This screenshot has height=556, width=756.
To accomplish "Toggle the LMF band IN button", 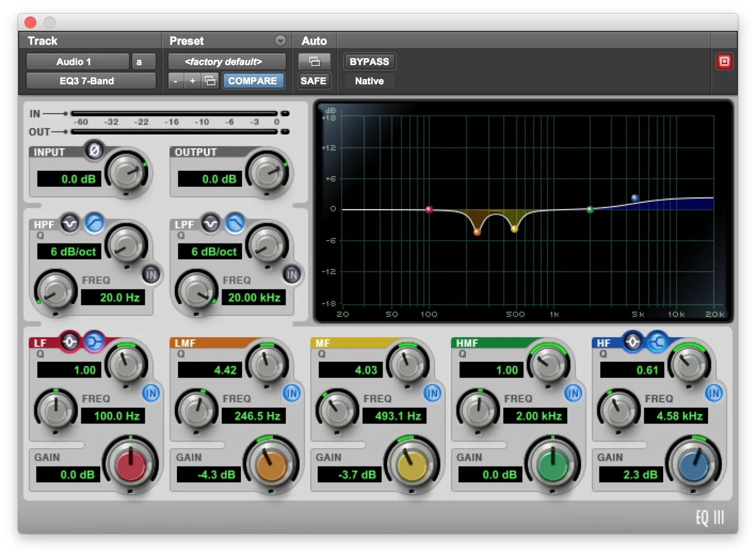I will point(292,393).
